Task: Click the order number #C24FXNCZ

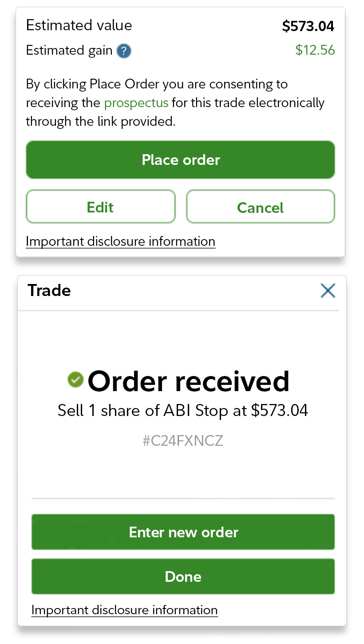Action: [182, 441]
